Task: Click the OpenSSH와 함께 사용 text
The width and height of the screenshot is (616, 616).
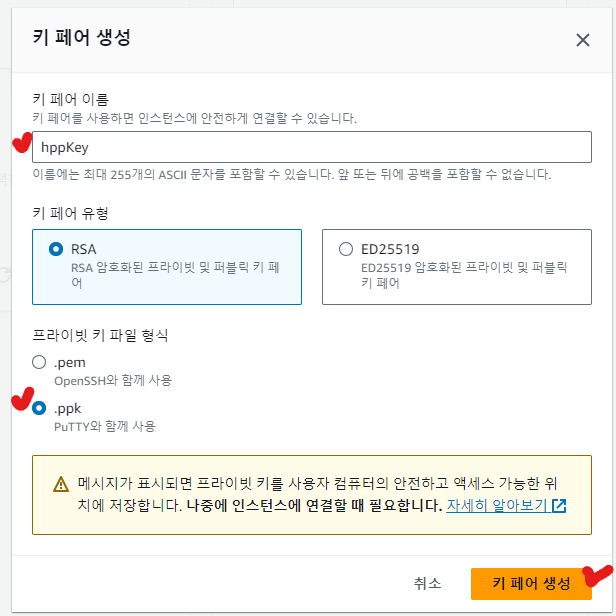Action: [x=112, y=380]
